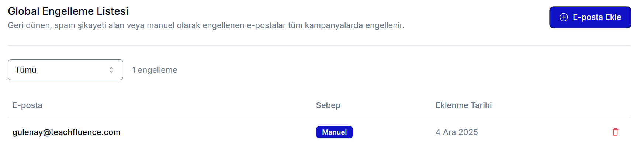Click the word Geri in the description
644x163 pixels.
[15, 25]
